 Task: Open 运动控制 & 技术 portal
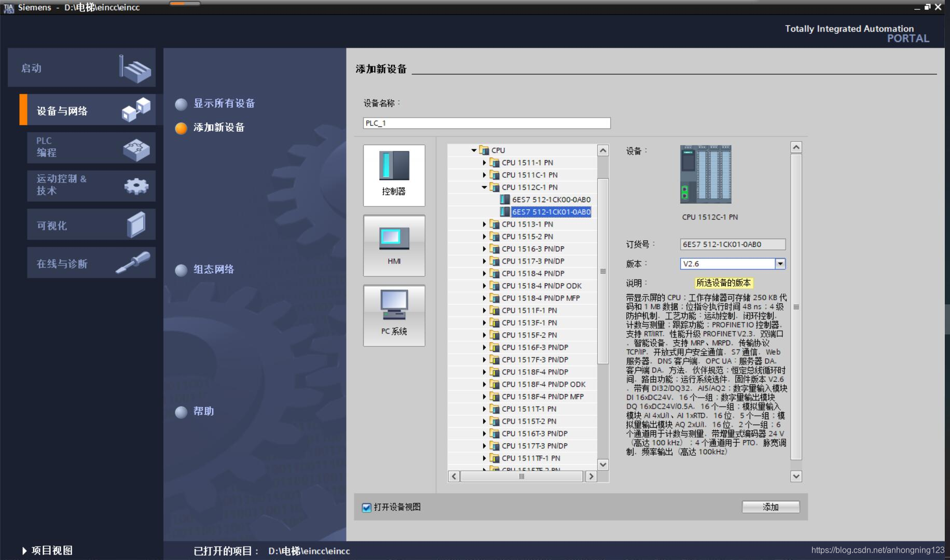(91, 186)
